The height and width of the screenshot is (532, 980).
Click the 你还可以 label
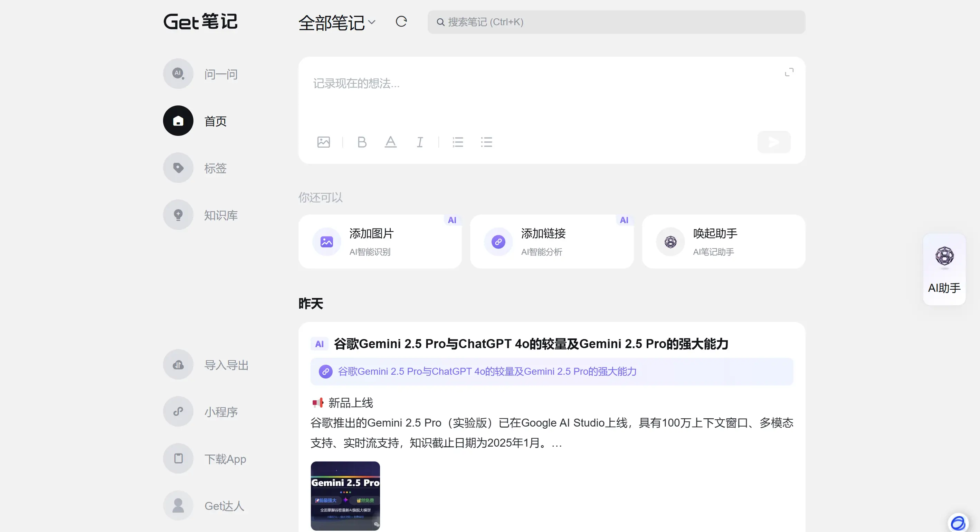coord(320,197)
